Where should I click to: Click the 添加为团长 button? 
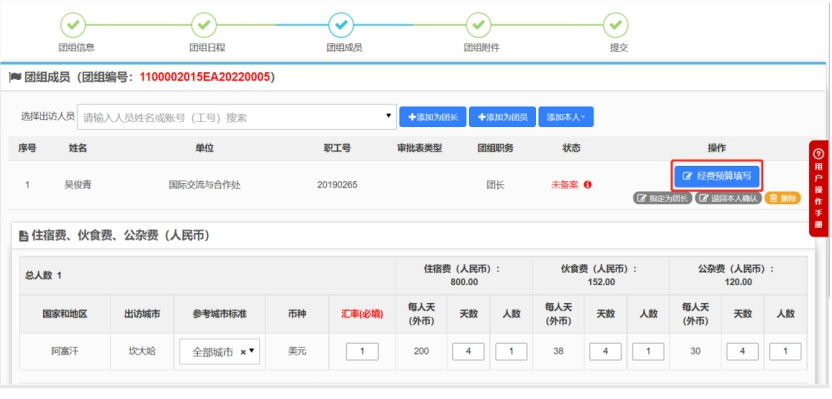click(432, 117)
